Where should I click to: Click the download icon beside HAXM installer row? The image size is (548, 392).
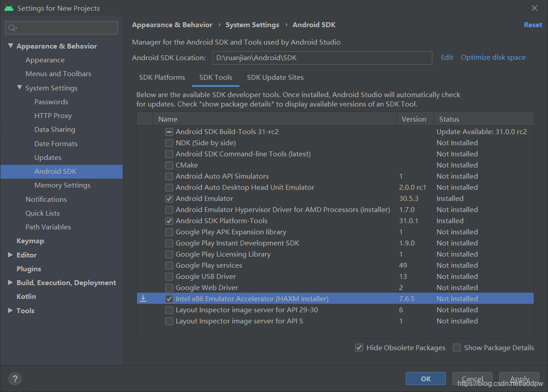click(143, 298)
